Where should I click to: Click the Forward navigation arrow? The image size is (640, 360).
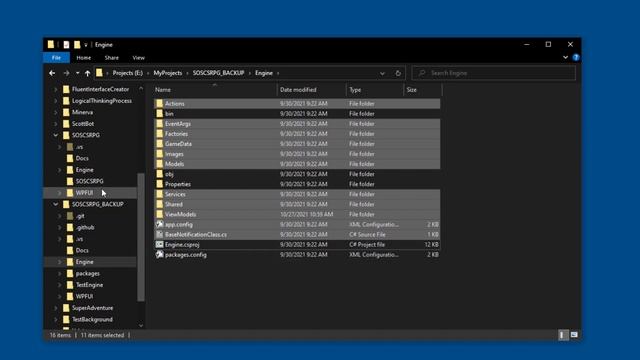[66, 73]
